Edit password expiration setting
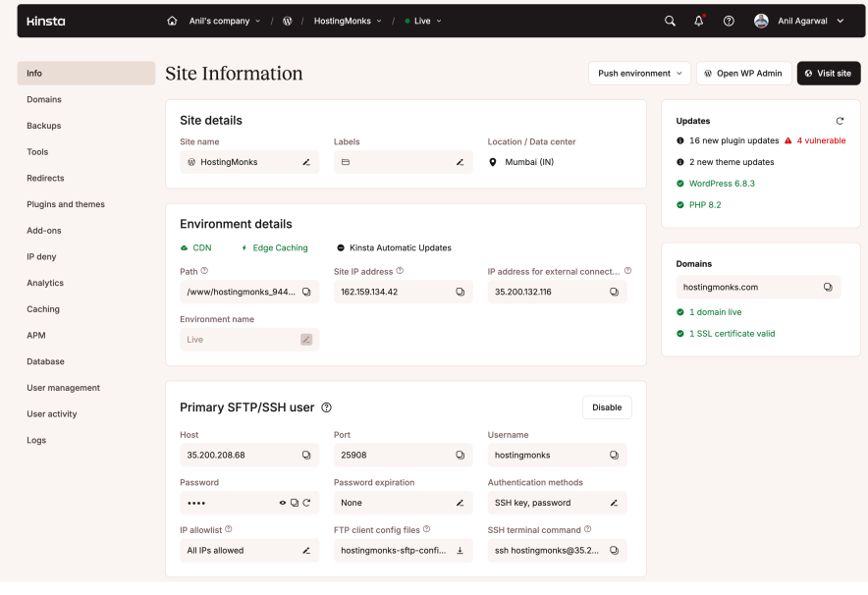Viewport: 868px width, 595px height. coord(460,503)
